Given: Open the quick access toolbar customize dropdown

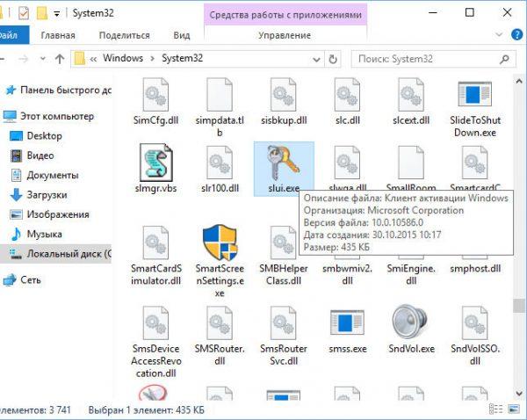Looking at the screenshot, I should pos(57,14).
